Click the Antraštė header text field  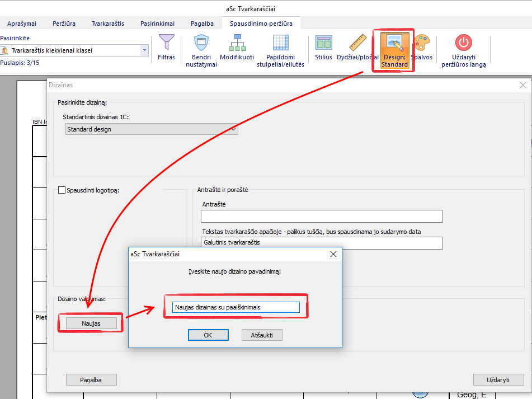[321, 217]
